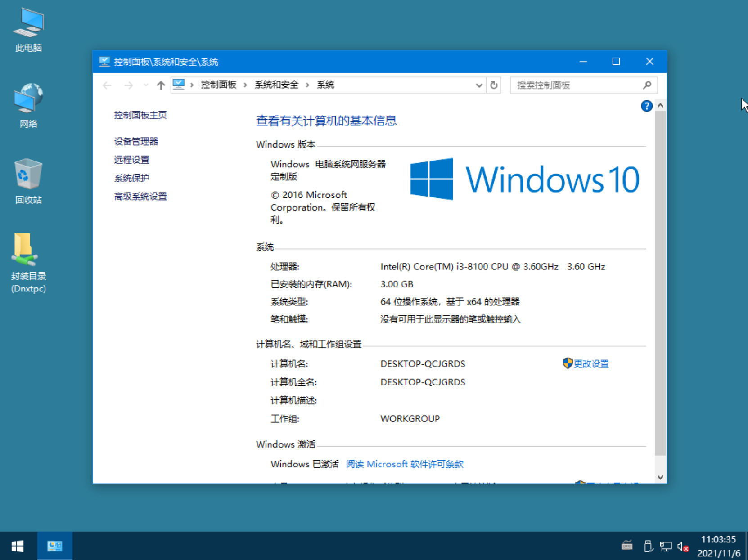Viewport: 748px width, 560px height.
Task: Click computer name DESKTOP-QCJGRDS next to 计算机名
Action: [423, 363]
